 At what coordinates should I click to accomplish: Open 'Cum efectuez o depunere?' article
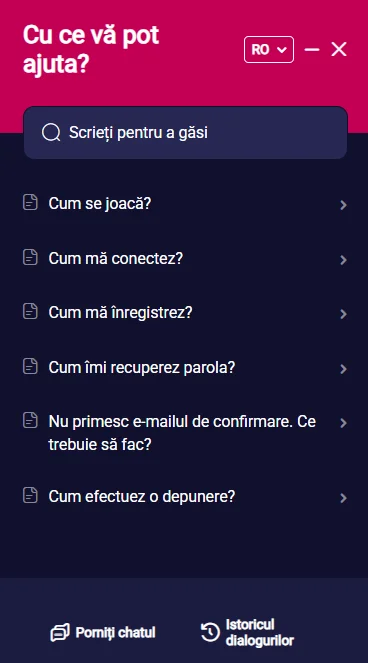[184, 497]
